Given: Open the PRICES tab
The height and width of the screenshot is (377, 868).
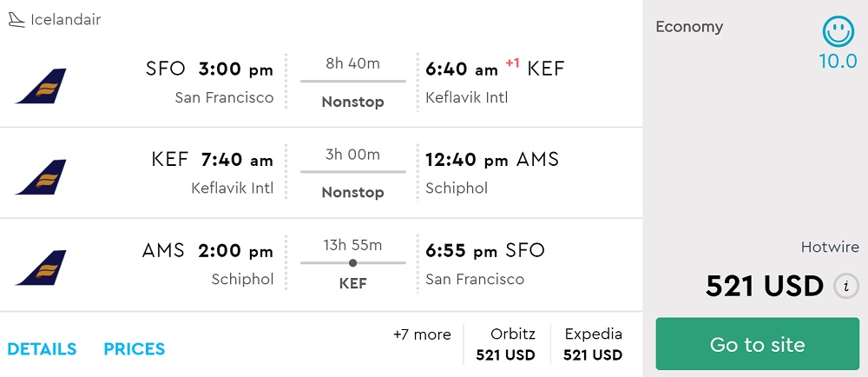Looking at the screenshot, I should point(135,349).
